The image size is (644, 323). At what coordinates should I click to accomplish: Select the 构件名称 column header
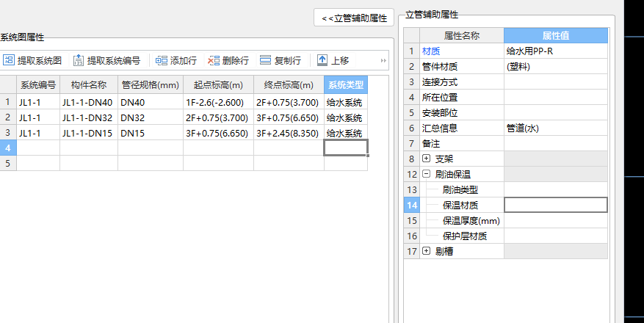(89, 85)
